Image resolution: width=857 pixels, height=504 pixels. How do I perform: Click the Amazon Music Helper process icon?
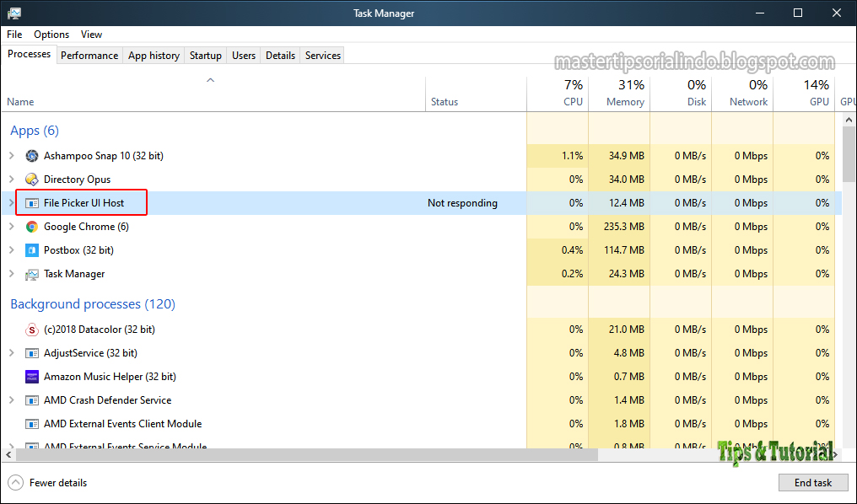tap(31, 376)
